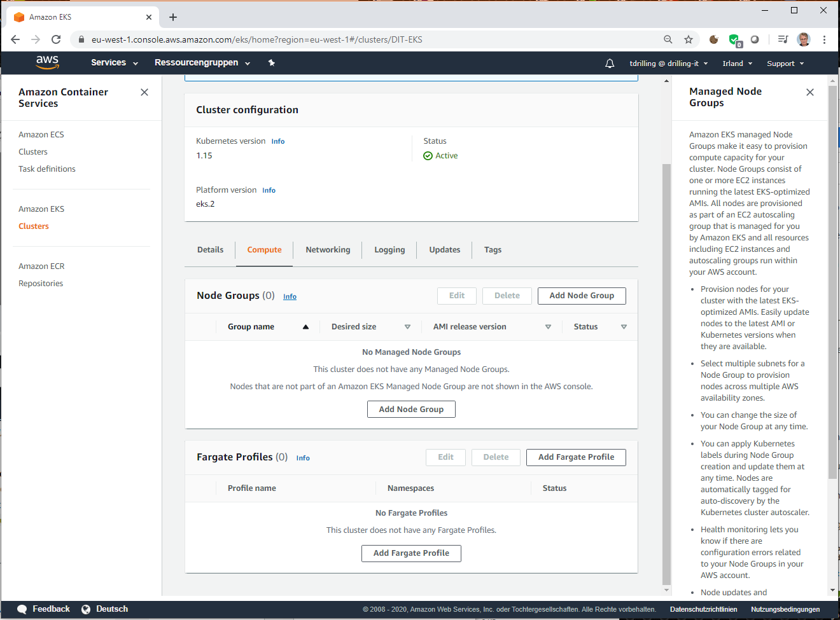
Task: Click Add Fargate Profile below empty message
Action: tap(411, 553)
